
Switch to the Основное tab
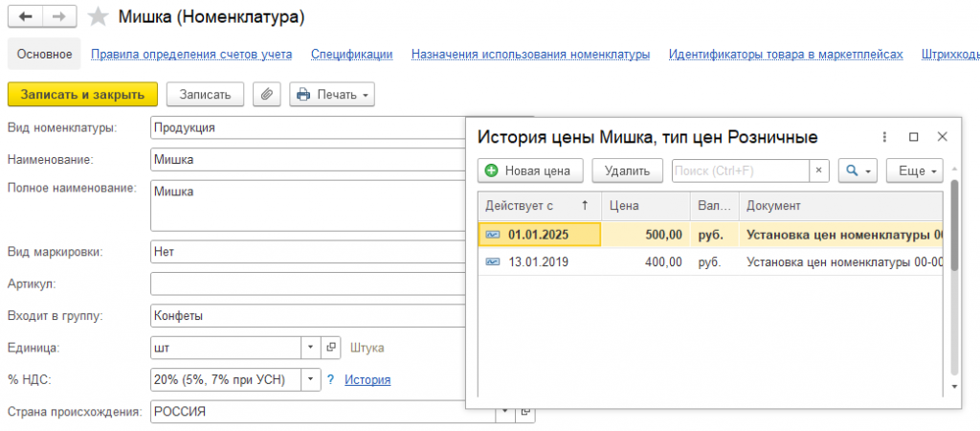coord(44,55)
